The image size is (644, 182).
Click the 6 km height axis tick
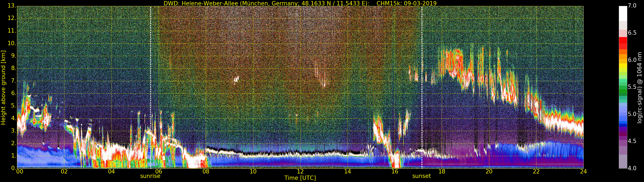[14, 93]
